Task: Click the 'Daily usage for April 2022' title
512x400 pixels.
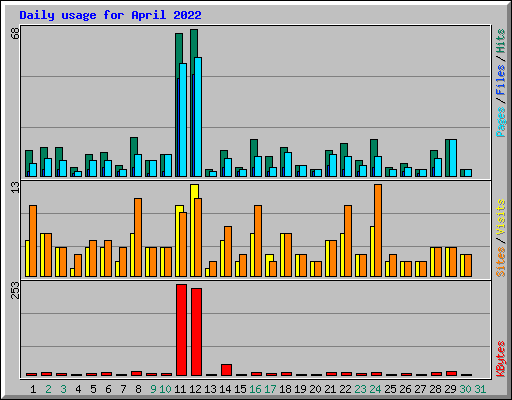Action: click(110, 16)
